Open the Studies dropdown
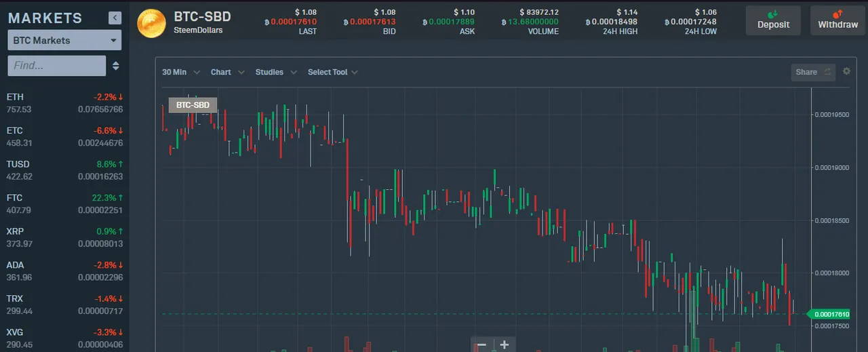 point(276,72)
